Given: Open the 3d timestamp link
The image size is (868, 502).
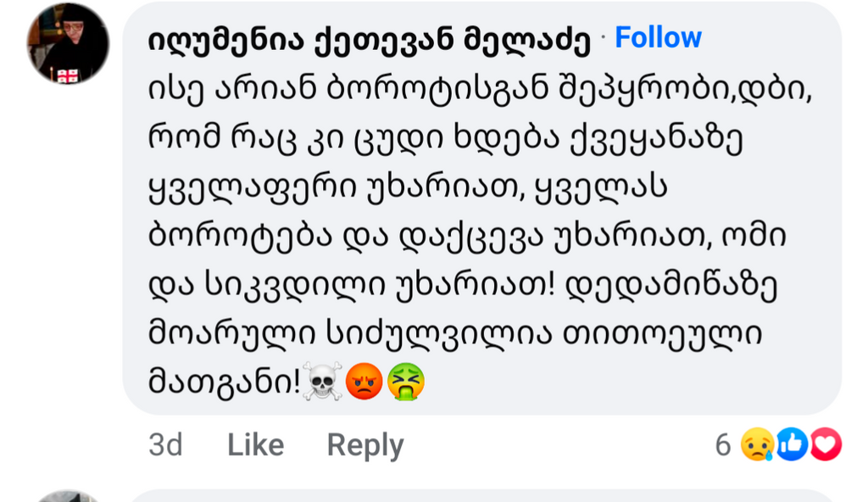Looking at the screenshot, I should pyautogui.click(x=165, y=445).
